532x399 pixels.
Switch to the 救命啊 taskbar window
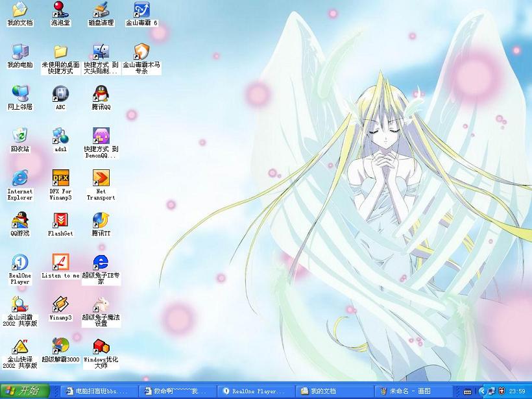click(x=178, y=391)
